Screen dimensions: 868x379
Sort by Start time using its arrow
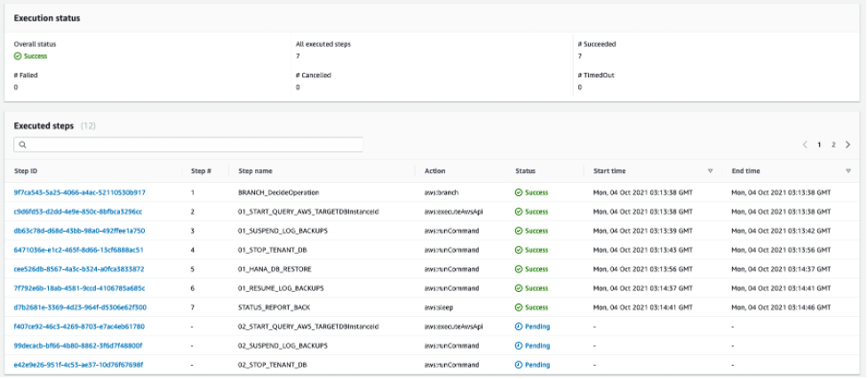coord(710,171)
